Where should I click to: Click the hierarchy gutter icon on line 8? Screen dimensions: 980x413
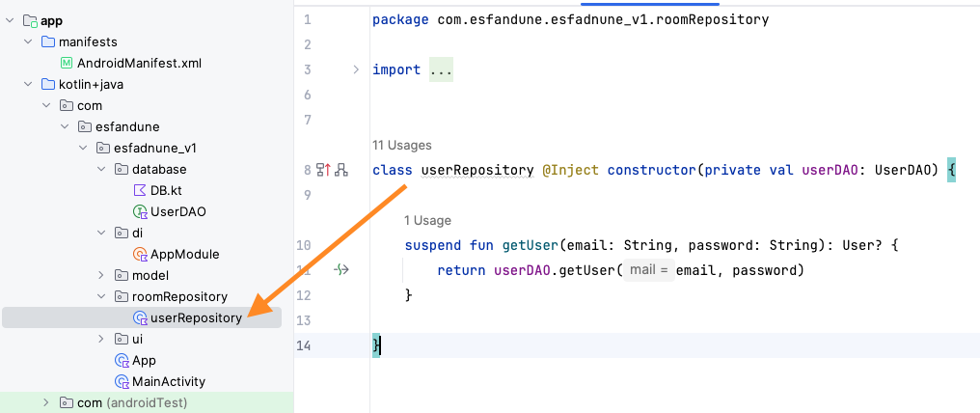pyautogui.click(x=341, y=171)
